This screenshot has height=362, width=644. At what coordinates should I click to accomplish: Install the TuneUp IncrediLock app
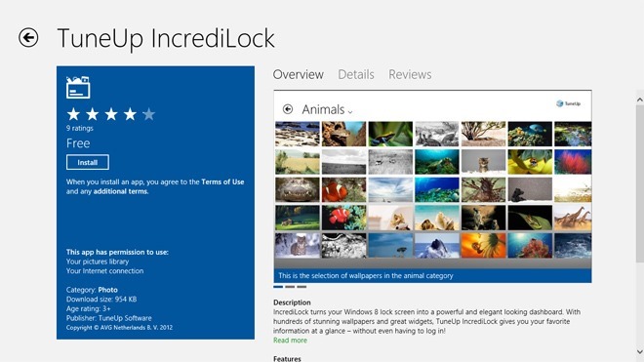pos(88,162)
